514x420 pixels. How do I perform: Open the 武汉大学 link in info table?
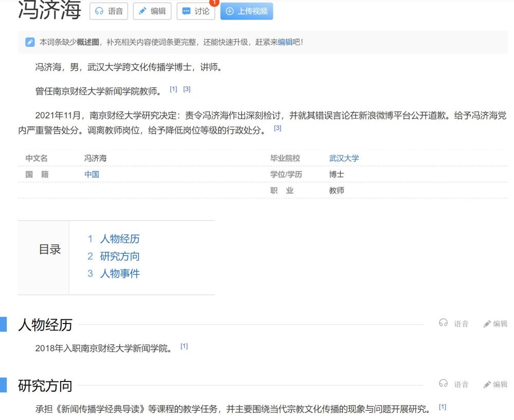click(x=344, y=159)
